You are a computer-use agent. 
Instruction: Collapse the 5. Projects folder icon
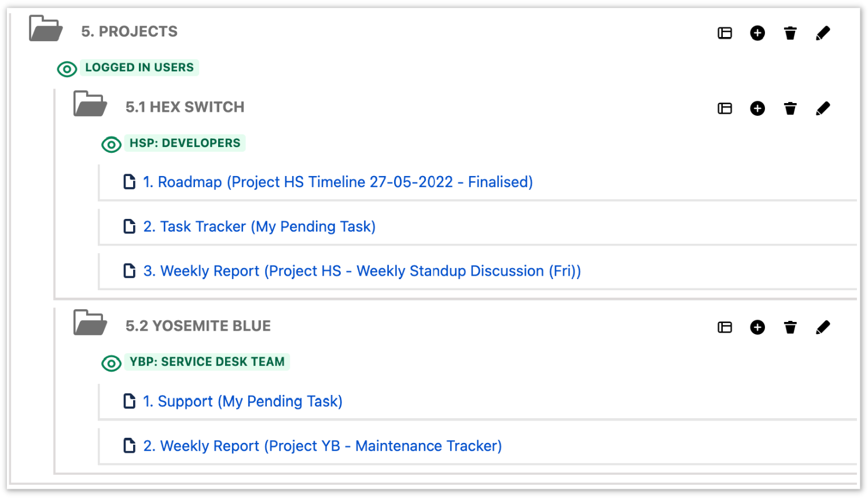tap(45, 29)
